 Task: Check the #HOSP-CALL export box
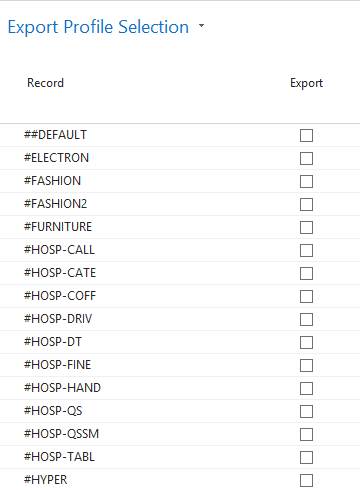pos(306,250)
